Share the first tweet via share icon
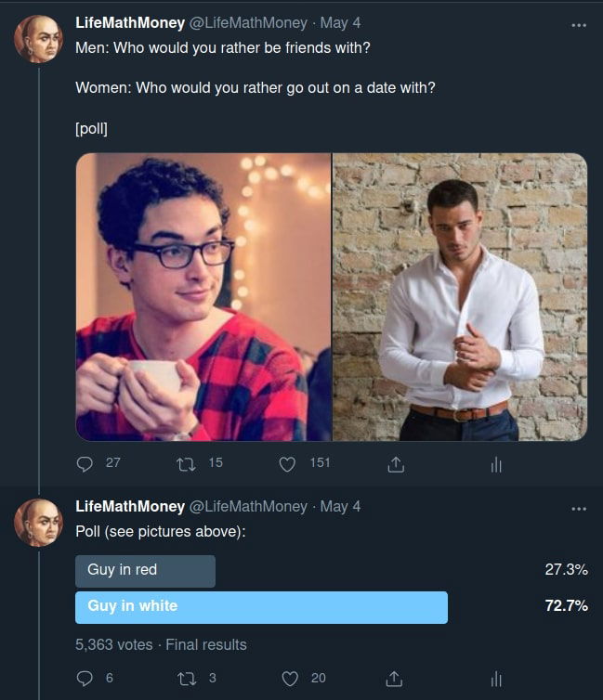 (395, 463)
